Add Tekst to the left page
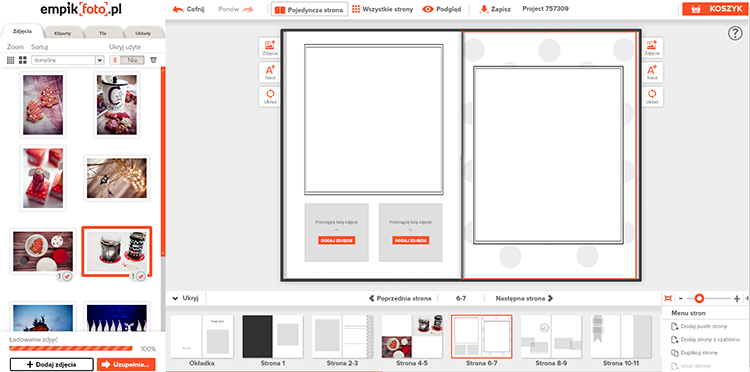750x372 pixels. tap(270, 72)
